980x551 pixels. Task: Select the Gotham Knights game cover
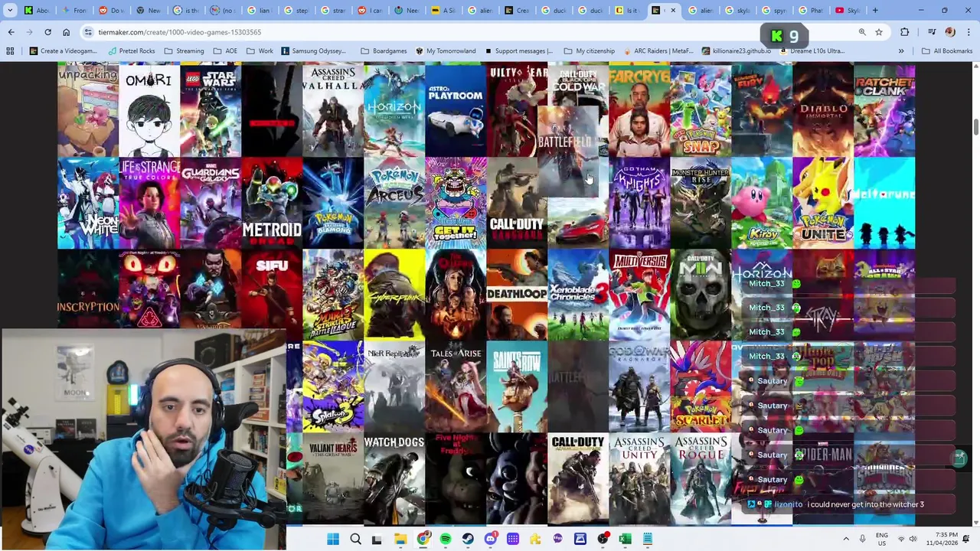639,203
